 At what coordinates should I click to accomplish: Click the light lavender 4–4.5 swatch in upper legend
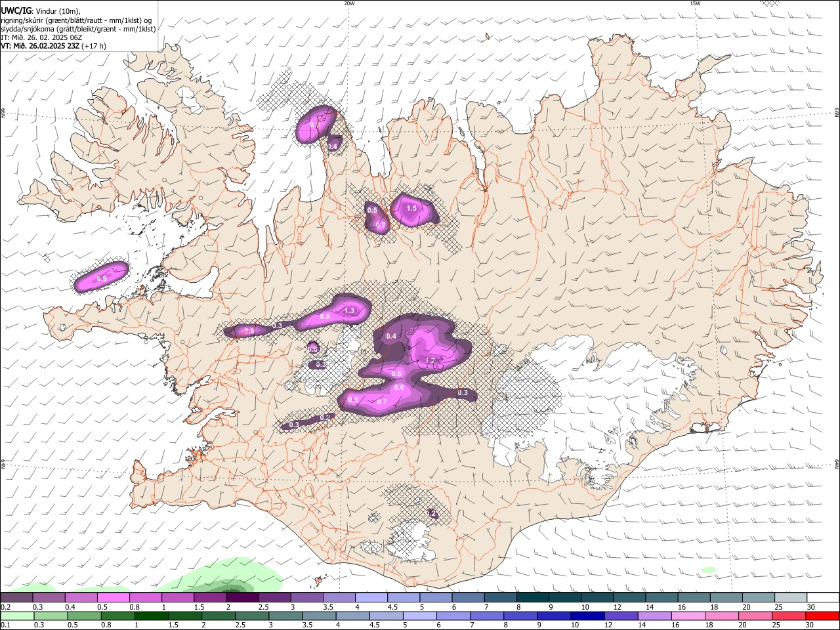point(371,597)
